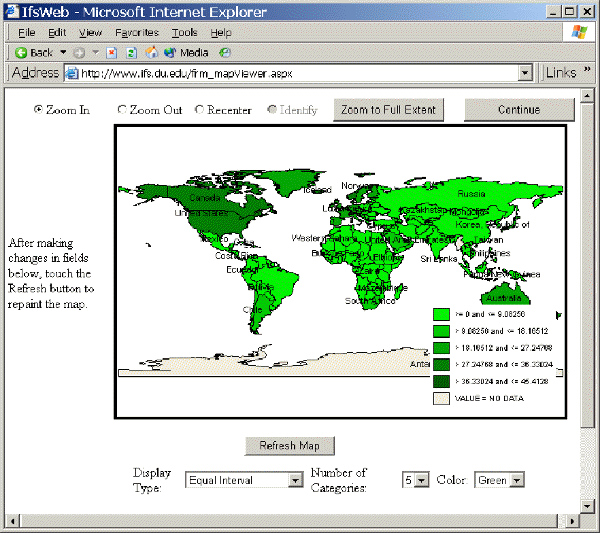Open the View menu

(x=90, y=33)
